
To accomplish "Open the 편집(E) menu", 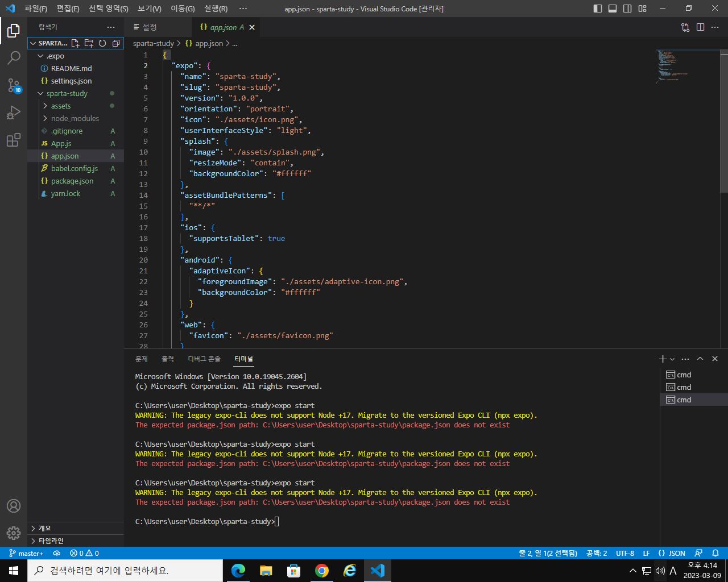I will pos(68,9).
